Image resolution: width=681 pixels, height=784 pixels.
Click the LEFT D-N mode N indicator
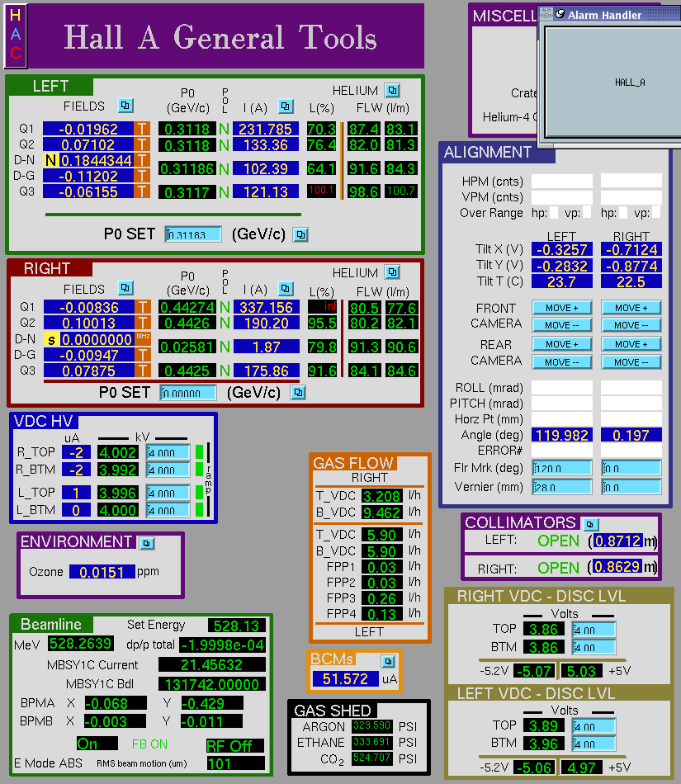[50, 160]
